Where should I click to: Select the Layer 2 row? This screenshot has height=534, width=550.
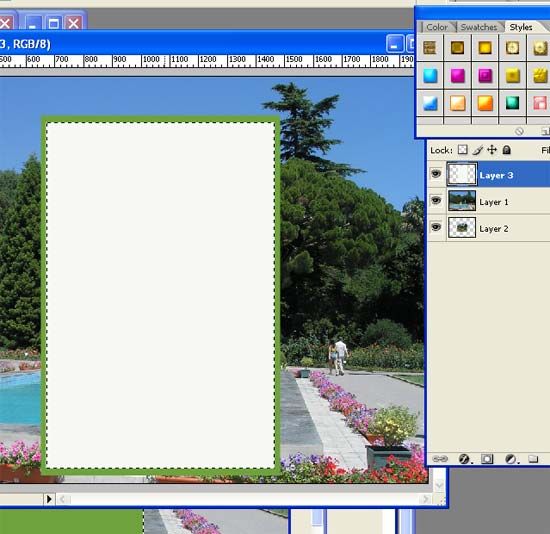point(489,228)
